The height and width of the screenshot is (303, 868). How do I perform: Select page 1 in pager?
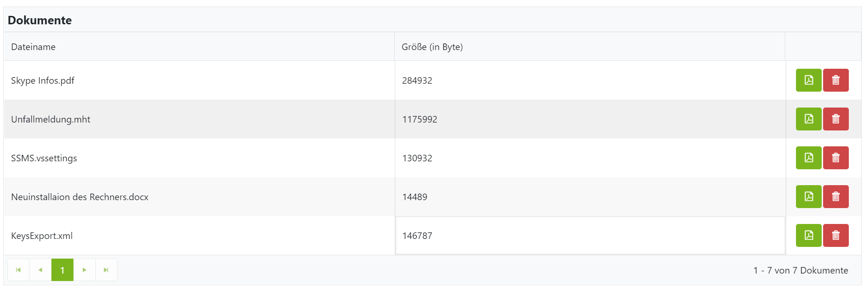point(62,270)
